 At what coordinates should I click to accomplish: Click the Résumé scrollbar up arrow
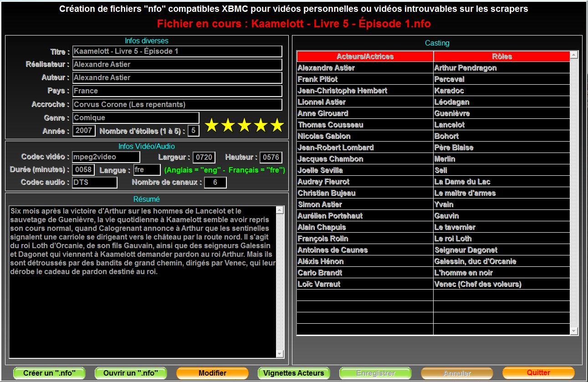click(x=280, y=210)
